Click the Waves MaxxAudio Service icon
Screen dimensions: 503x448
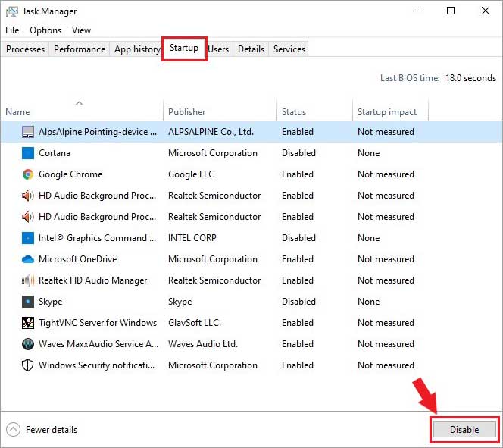(x=28, y=344)
